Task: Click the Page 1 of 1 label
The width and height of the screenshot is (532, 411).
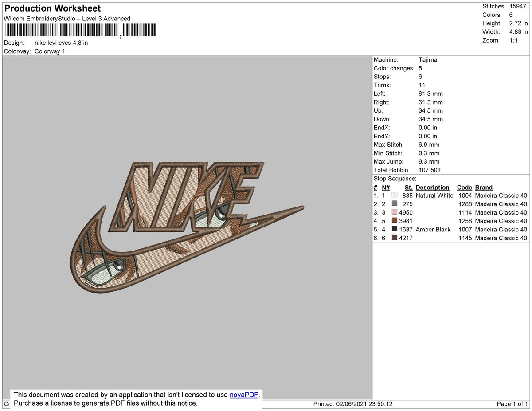Action: (x=510, y=404)
